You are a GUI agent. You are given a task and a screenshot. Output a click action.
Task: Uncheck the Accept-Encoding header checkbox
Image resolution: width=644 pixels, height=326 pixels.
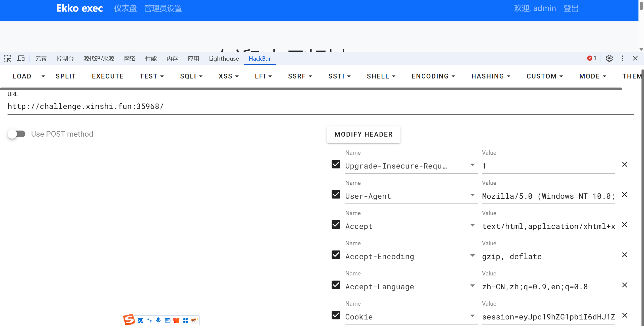coord(336,255)
